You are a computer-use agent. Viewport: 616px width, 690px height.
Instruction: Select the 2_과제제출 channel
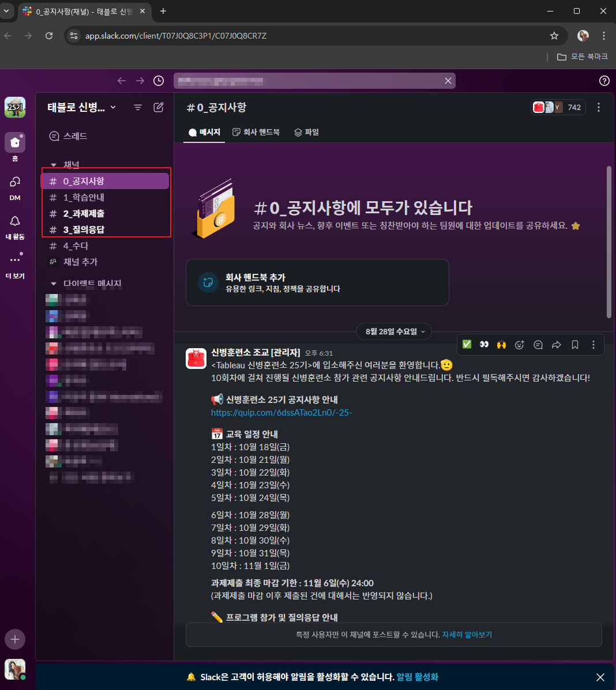pos(106,213)
